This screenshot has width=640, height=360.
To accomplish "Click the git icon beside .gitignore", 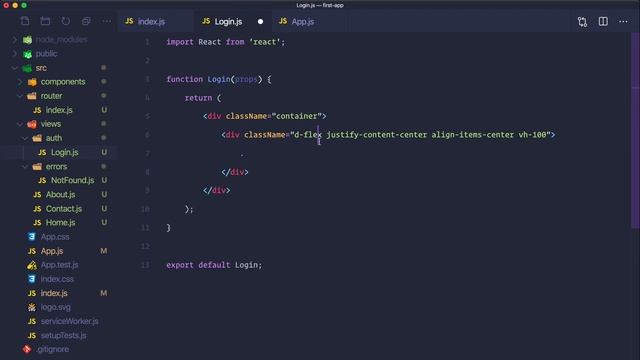I will 27,349.
